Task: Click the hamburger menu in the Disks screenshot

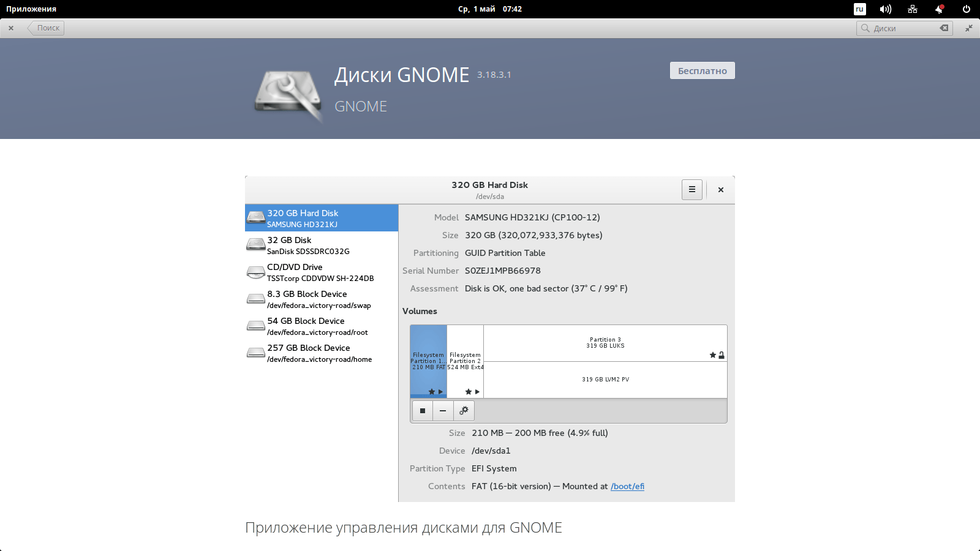Action: click(x=692, y=190)
